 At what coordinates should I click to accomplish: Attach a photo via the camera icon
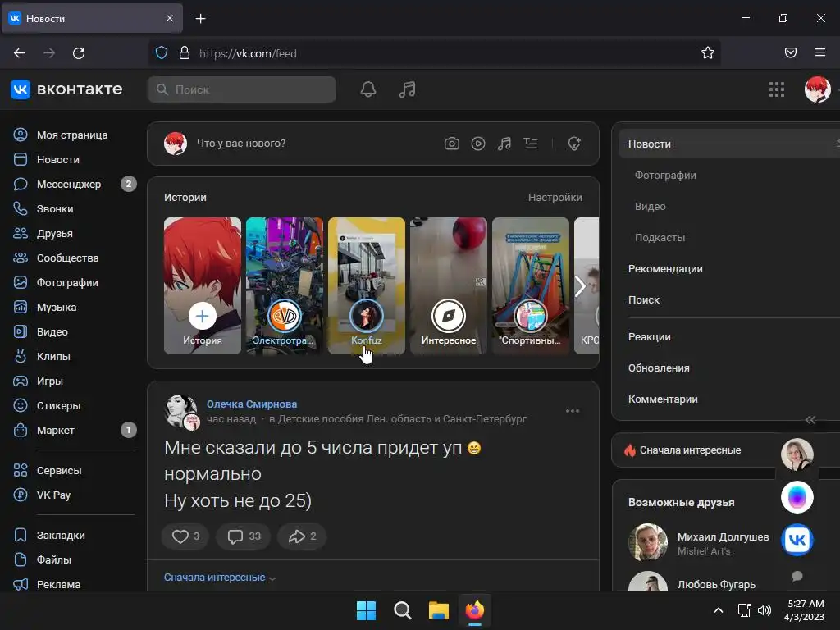click(452, 144)
